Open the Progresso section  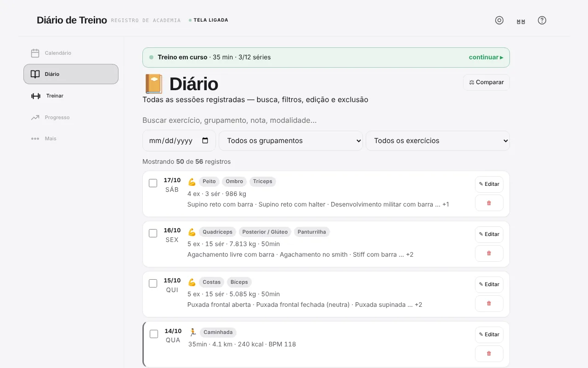click(x=71, y=117)
